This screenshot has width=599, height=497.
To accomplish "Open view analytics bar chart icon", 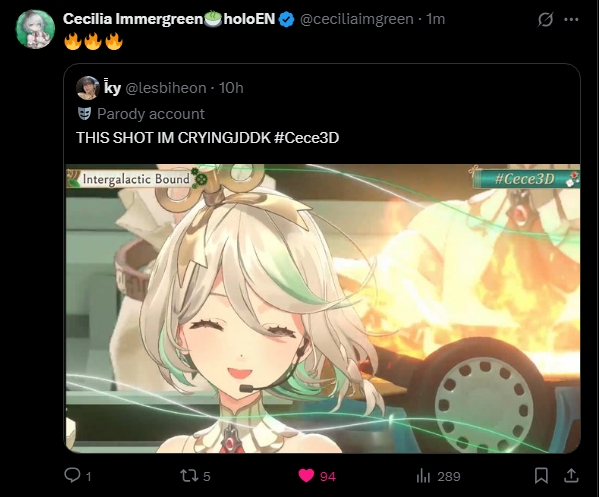I will pyautogui.click(x=423, y=476).
